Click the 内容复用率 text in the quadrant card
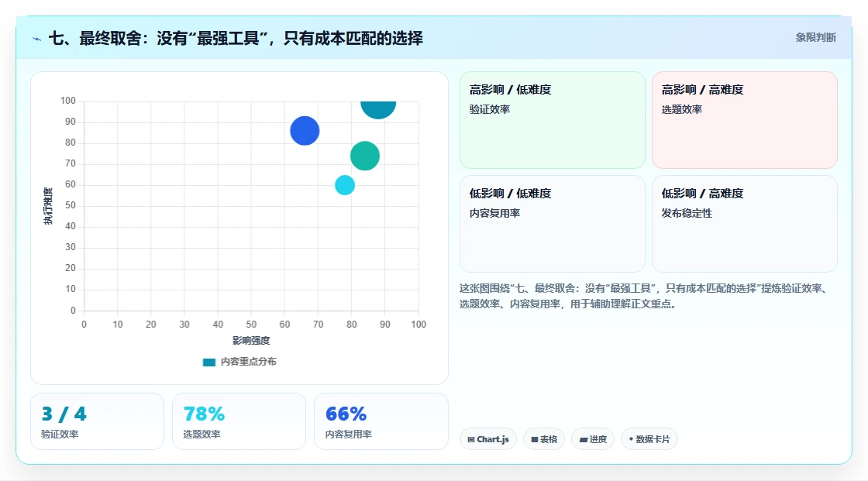Viewport: 868px width, 481px height. click(494, 213)
